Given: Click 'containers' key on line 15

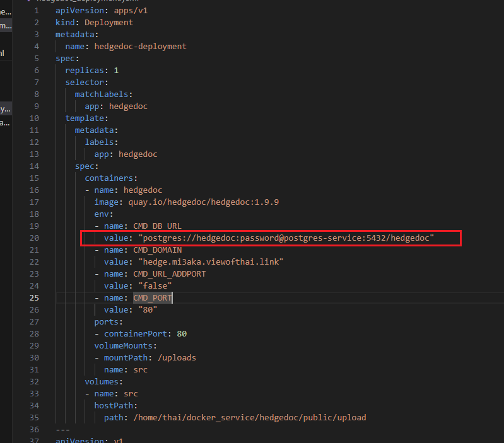Looking at the screenshot, I should [109, 178].
